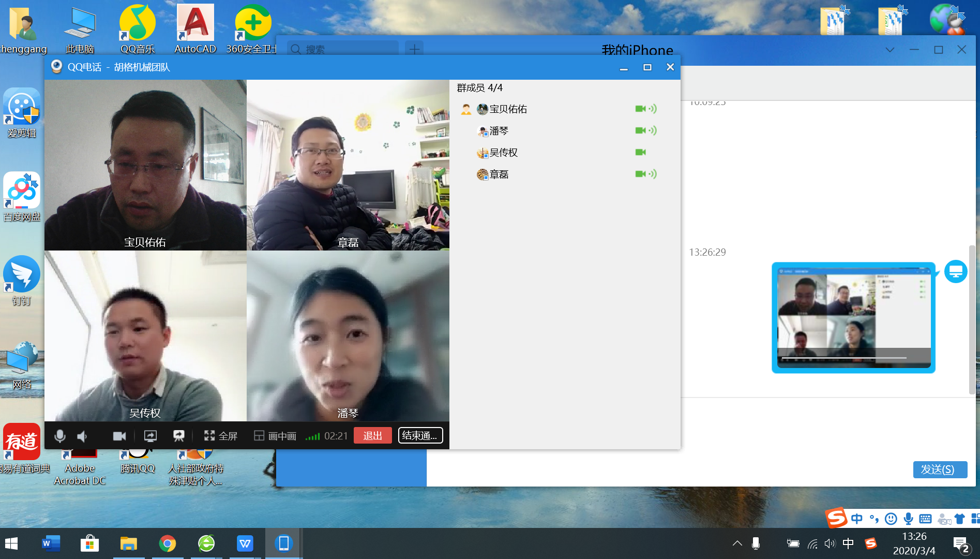Image resolution: width=980 pixels, height=559 pixels.
Task: Click the 结束通... end call button
Action: [420, 436]
